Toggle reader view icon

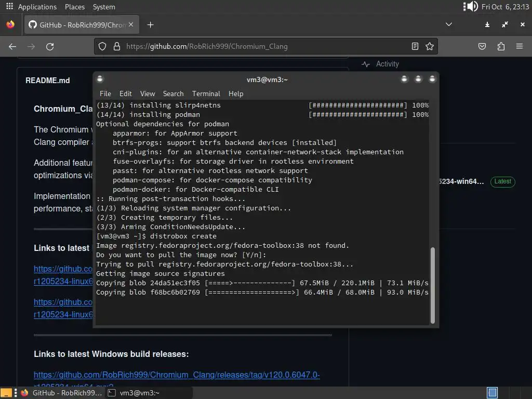click(x=415, y=46)
